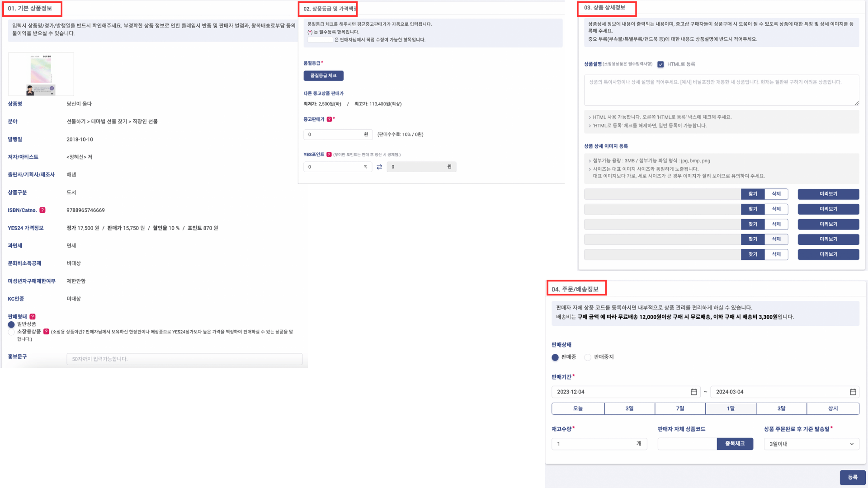This screenshot has height=488, width=868.
Task: Click the 중복체크 button
Action: pos(735,444)
